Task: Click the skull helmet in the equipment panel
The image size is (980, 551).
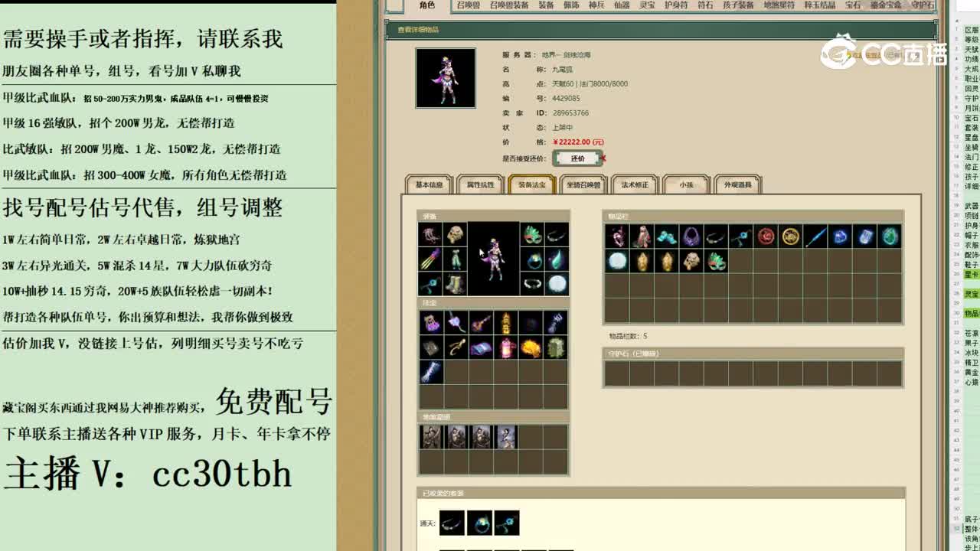Action: (x=456, y=234)
